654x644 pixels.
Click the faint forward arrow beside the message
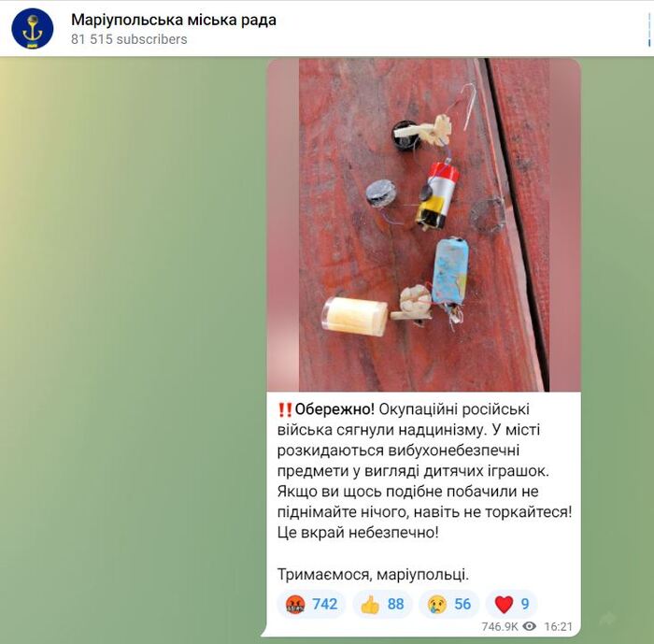(609, 619)
